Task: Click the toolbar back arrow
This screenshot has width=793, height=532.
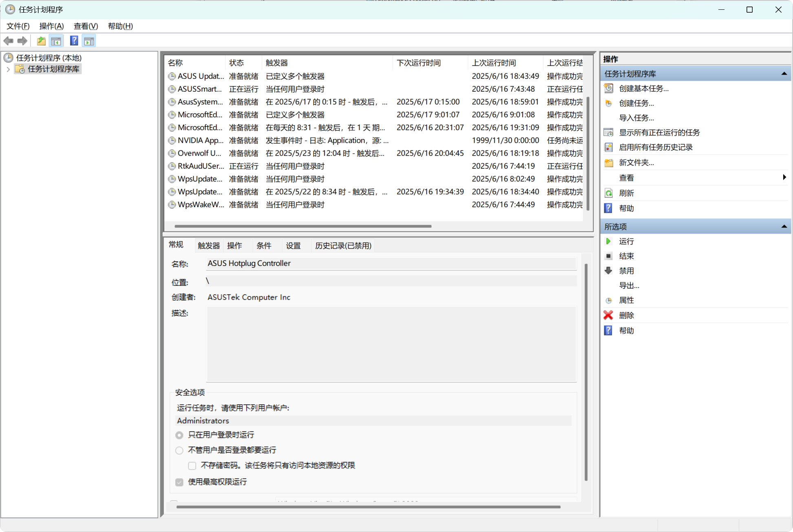Action: point(8,41)
